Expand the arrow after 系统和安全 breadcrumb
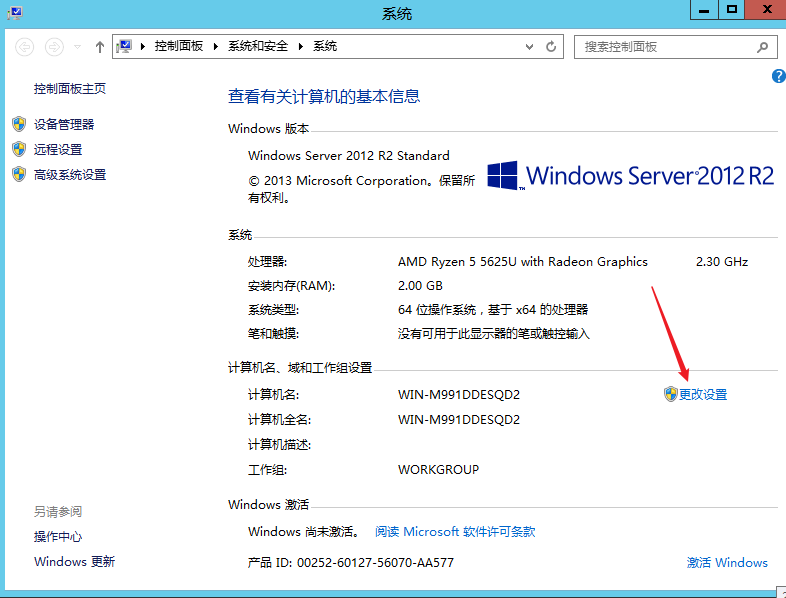The image size is (786, 598). pyautogui.click(x=301, y=47)
